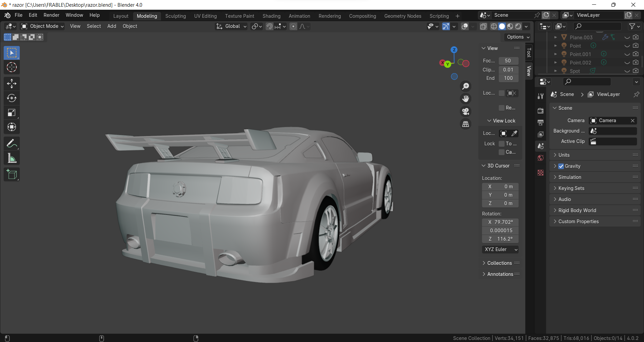Screen dimensions: 644x342
Task: Select the Move tool in the toolbar
Action: point(12,84)
